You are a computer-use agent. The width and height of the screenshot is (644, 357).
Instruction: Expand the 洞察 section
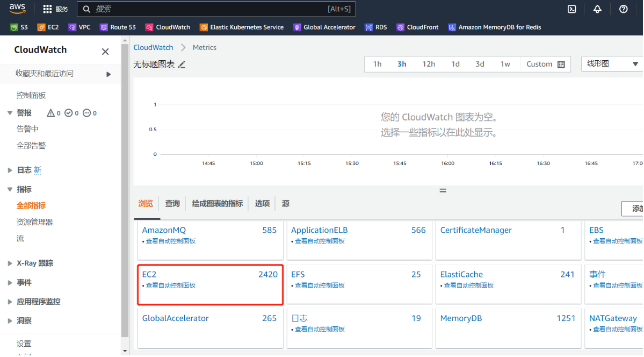tap(10, 321)
